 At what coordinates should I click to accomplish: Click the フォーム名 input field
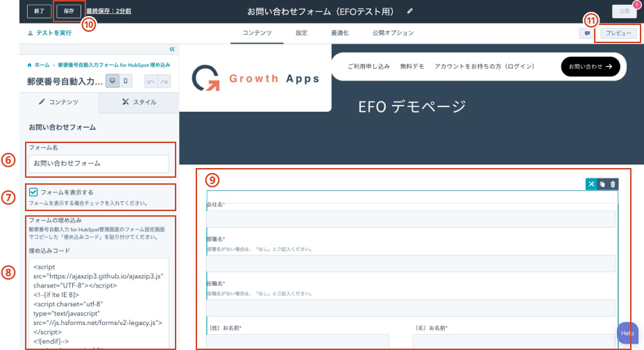click(99, 163)
